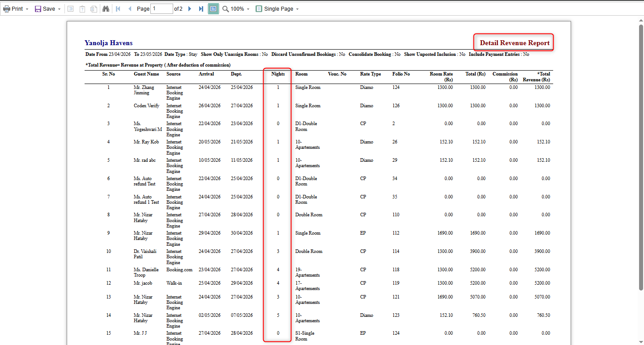
Task: Click the Save button
Action: pos(45,9)
